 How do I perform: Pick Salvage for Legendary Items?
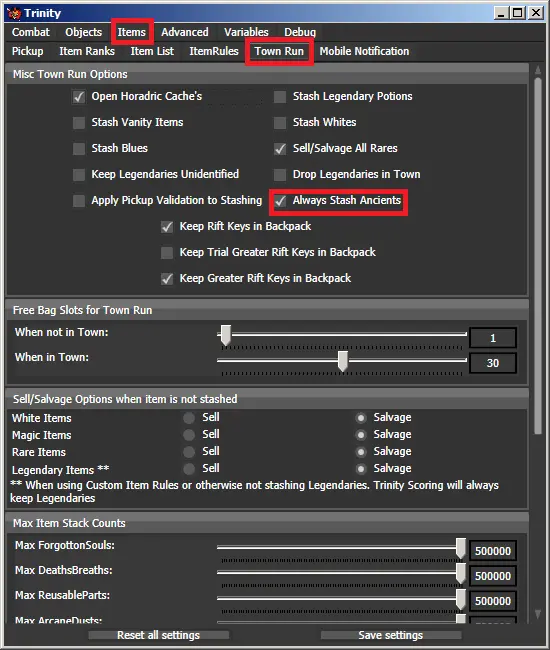pyautogui.click(x=361, y=469)
